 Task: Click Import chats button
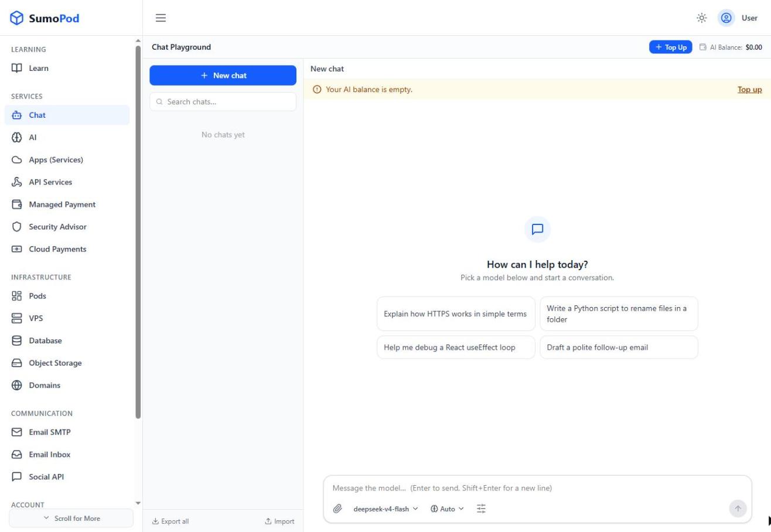pos(279,521)
